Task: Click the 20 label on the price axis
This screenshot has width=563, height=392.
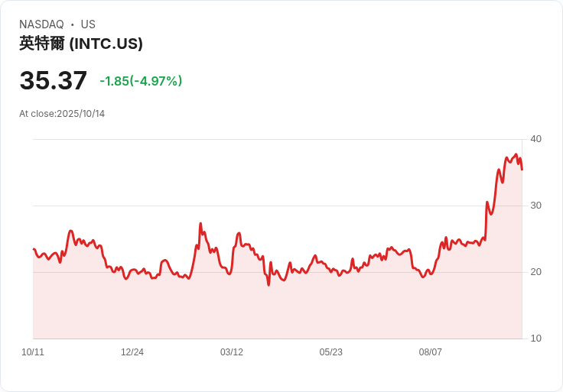Action: [535, 272]
